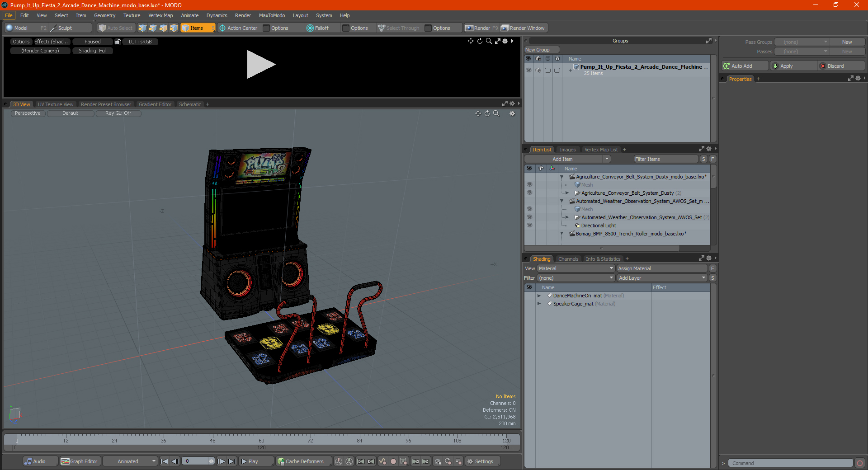Image resolution: width=868 pixels, height=470 pixels.
Task: Toggle visibility of the Pump_It_Up group
Action: click(528, 70)
